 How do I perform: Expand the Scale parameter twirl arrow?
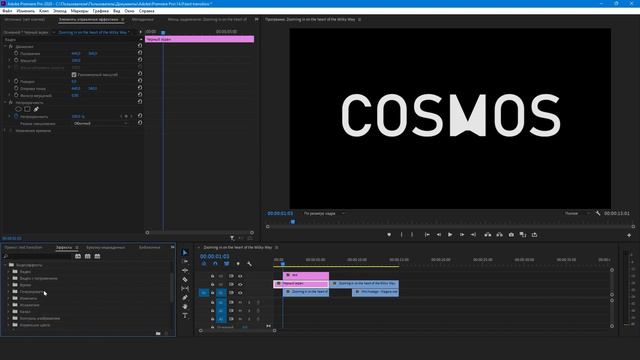pos(10,60)
